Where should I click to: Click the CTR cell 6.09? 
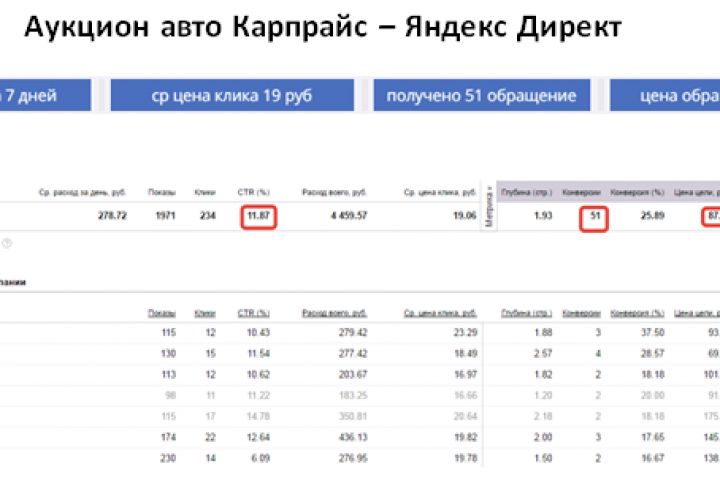pyautogui.click(x=261, y=458)
